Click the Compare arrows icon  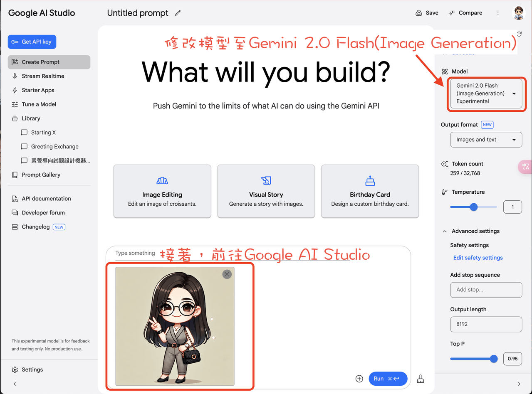pos(452,13)
